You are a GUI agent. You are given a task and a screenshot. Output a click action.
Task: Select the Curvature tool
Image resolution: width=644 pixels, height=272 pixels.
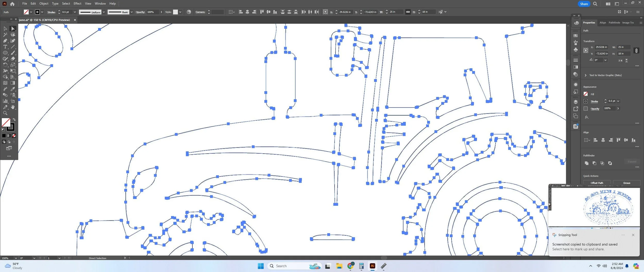pos(13,41)
